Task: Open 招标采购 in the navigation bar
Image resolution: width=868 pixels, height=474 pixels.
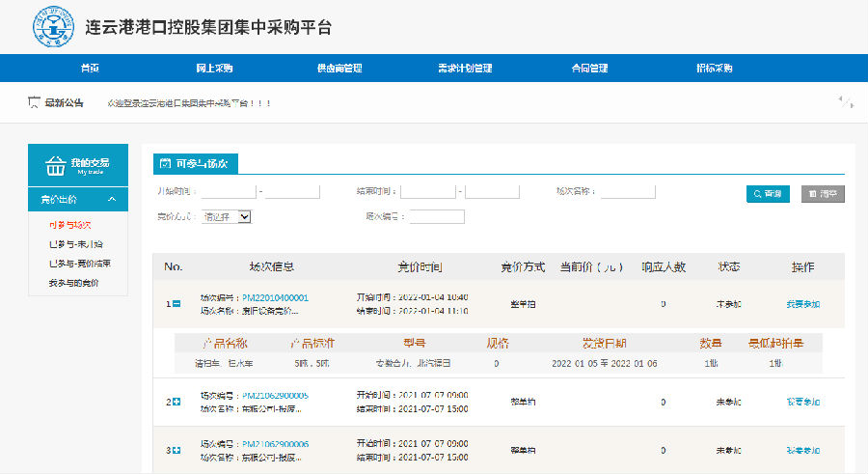Action: [714, 69]
